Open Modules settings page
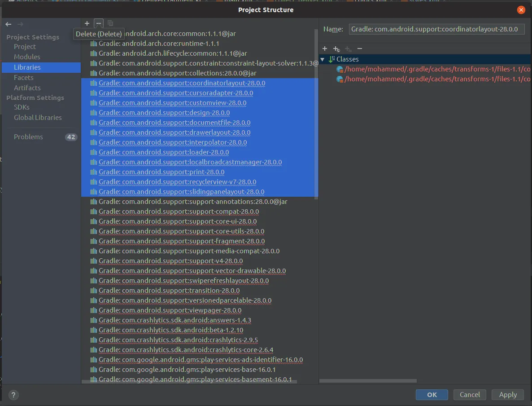Screen dimensions: 532x406 click(27, 57)
